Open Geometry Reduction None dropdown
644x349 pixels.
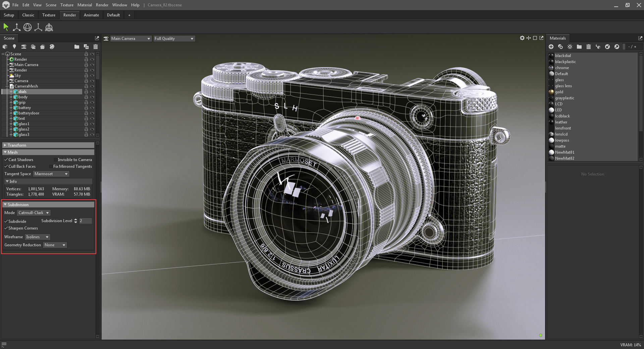pyautogui.click(x=55, y=245)
